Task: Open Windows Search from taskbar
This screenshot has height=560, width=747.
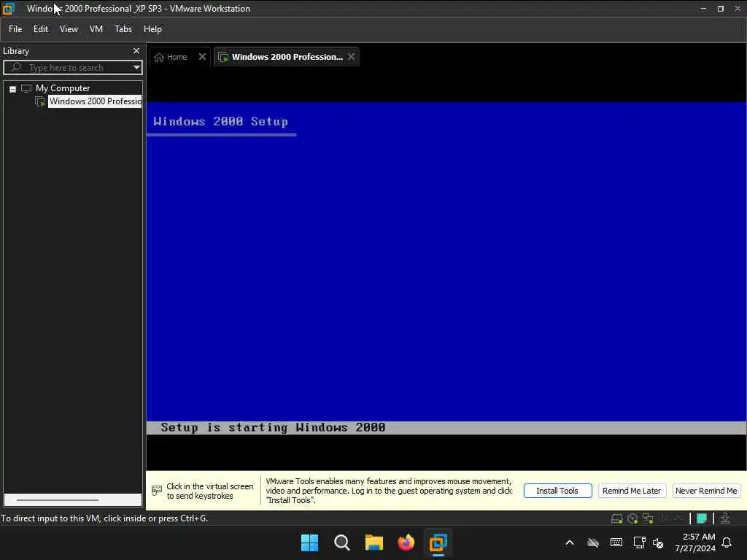Action: pyautogui.click(x=341, y=542)
